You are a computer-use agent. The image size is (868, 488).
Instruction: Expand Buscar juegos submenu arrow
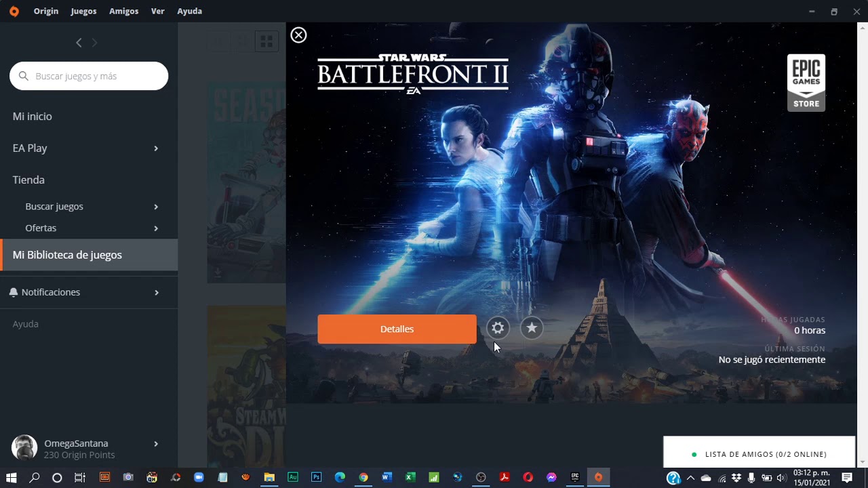(x=156, y=207)
